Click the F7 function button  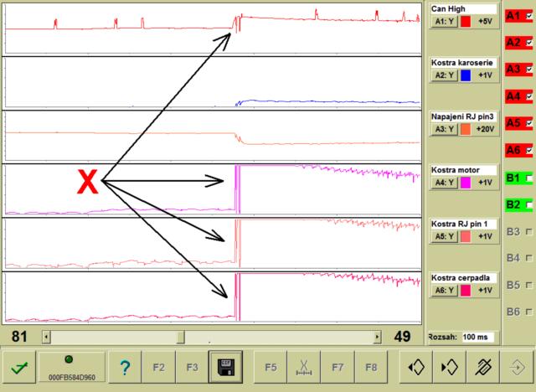tap(338, 368)
